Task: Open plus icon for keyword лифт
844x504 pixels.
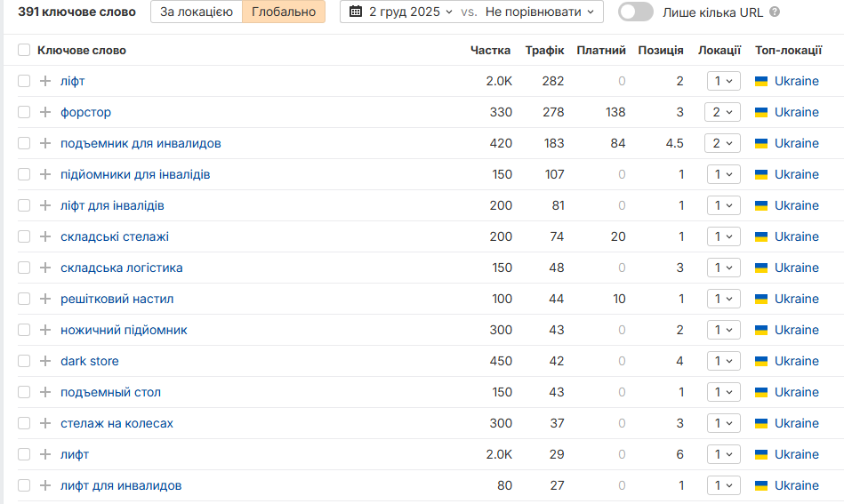Action: (x=45, y=454)
